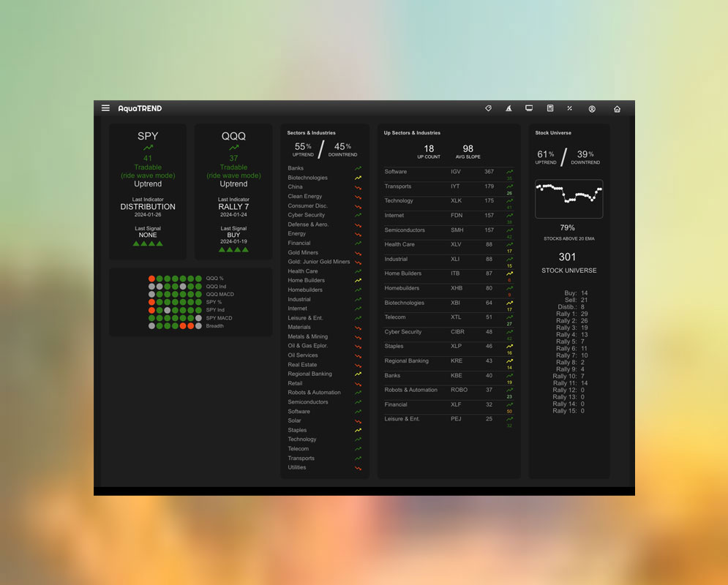Click the Clean Energy downtrend icon
This screenshot has height=585, width=728.
[x=358, y=197]
